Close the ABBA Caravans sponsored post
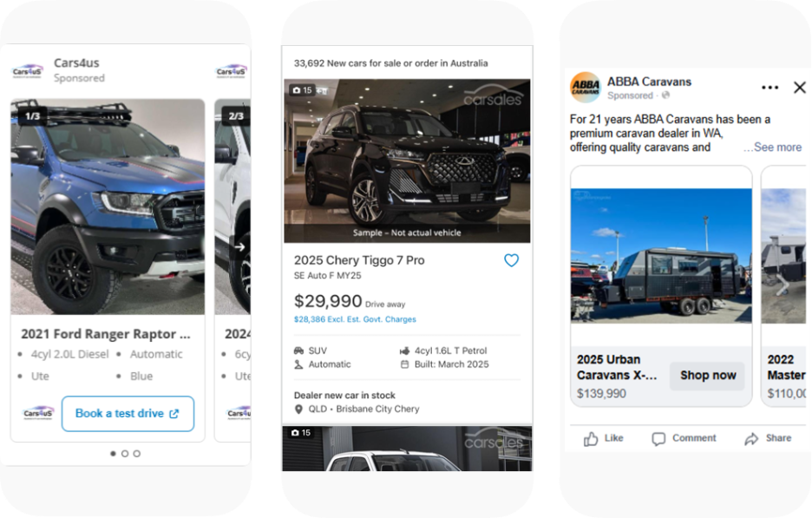 coord(800,88)
